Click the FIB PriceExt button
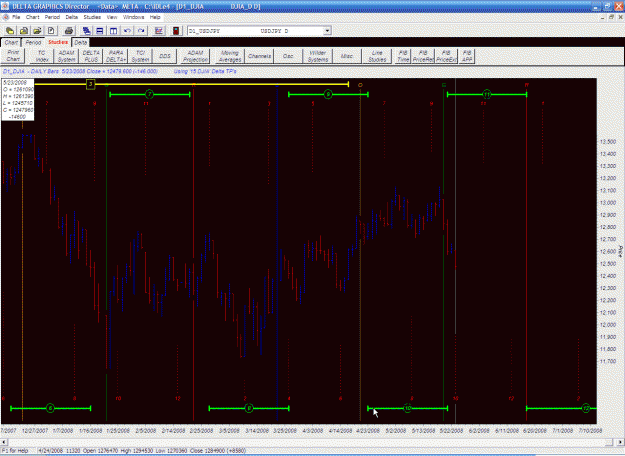Screen dimensions: 625x456 (446, 56)
